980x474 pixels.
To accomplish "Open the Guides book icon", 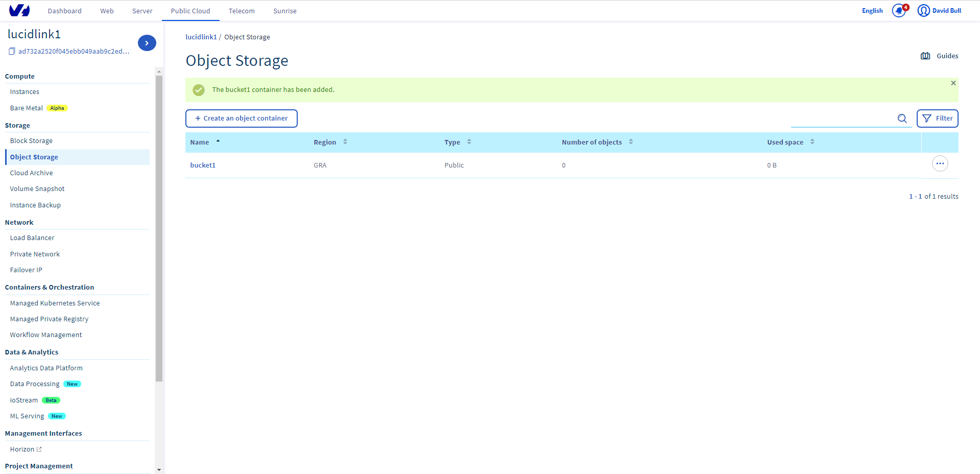I will 925,56.
